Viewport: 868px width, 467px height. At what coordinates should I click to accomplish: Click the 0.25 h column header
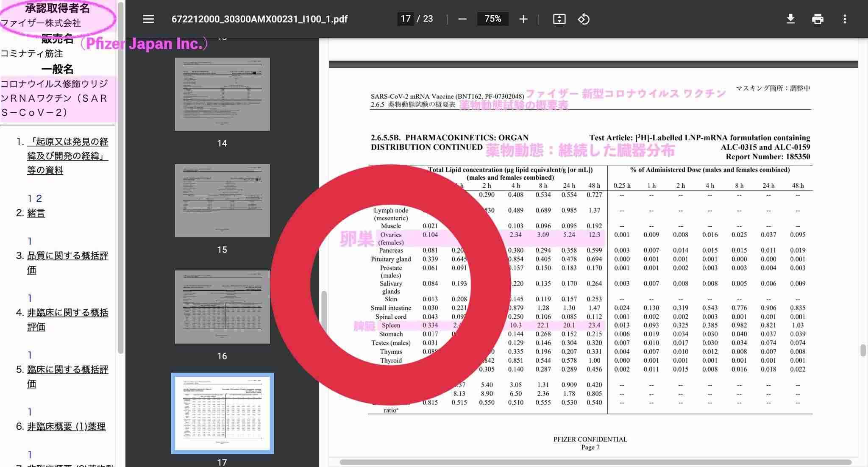click(622, 186)
